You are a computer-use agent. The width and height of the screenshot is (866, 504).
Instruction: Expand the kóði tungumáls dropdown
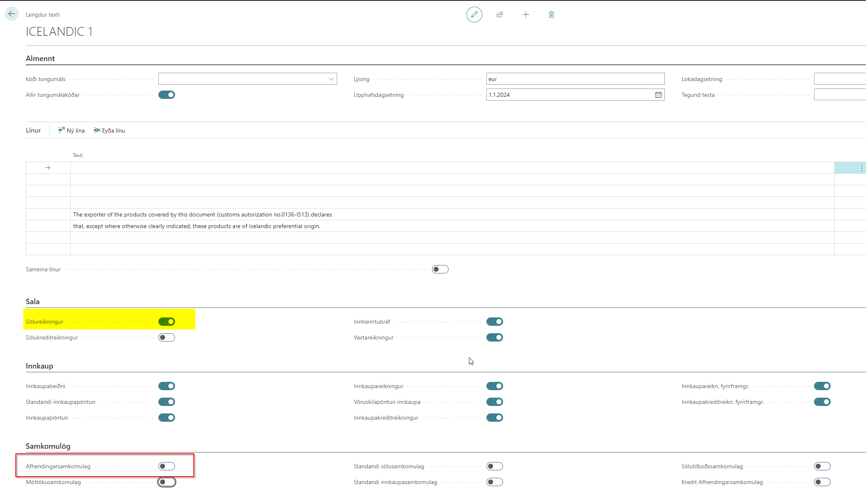[x=331, y=79]
